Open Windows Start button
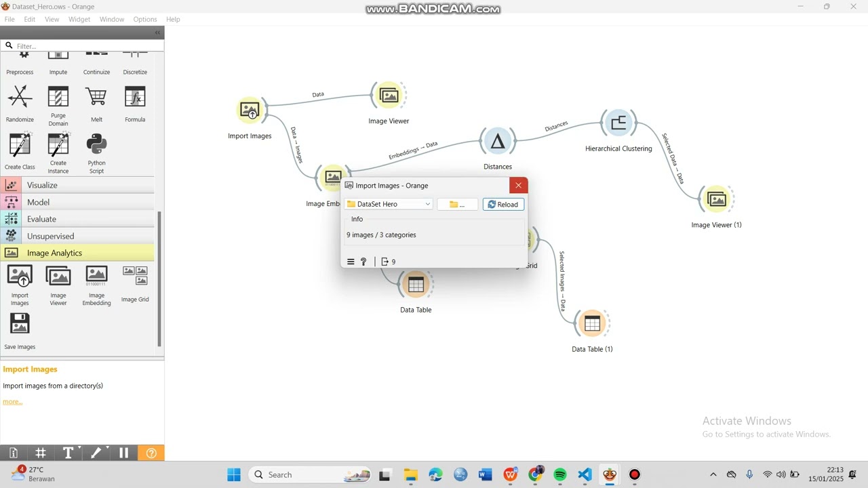This screenshot has width=868, height=488. [x=234, y=474]
